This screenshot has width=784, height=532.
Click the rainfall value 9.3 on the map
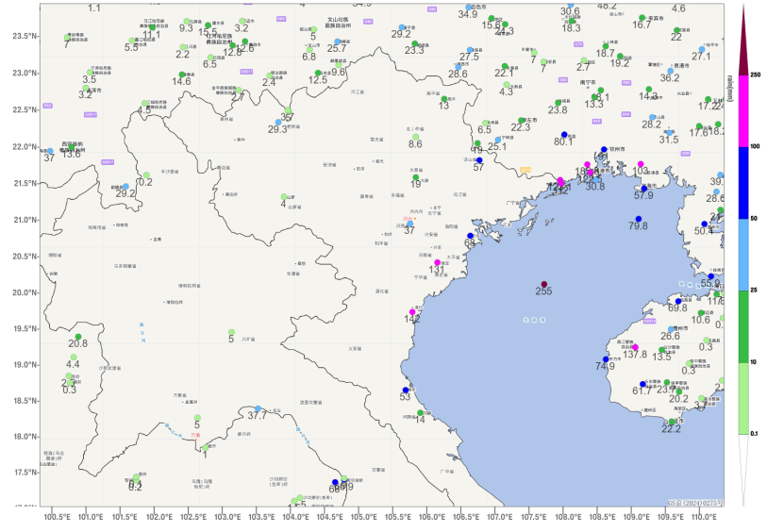click(x=186, y=29)
